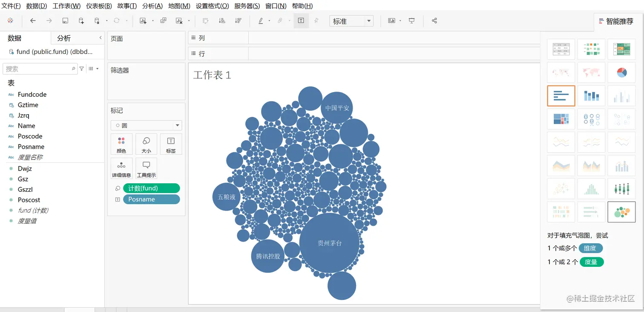Image resolution: width=644 pixels, height=312 pixels.
Task: Select the 腾讯控股 bubble
Action: [x=268, y=256]
